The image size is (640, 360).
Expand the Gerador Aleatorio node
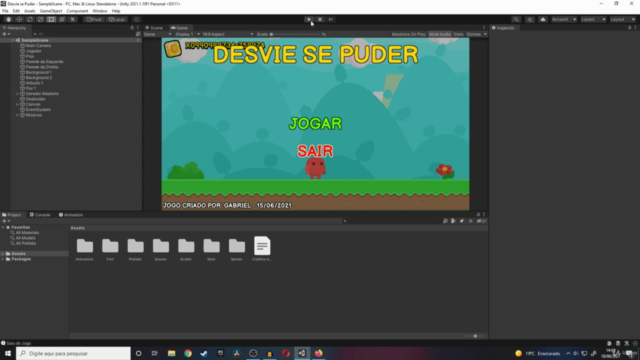click(17, 93)
